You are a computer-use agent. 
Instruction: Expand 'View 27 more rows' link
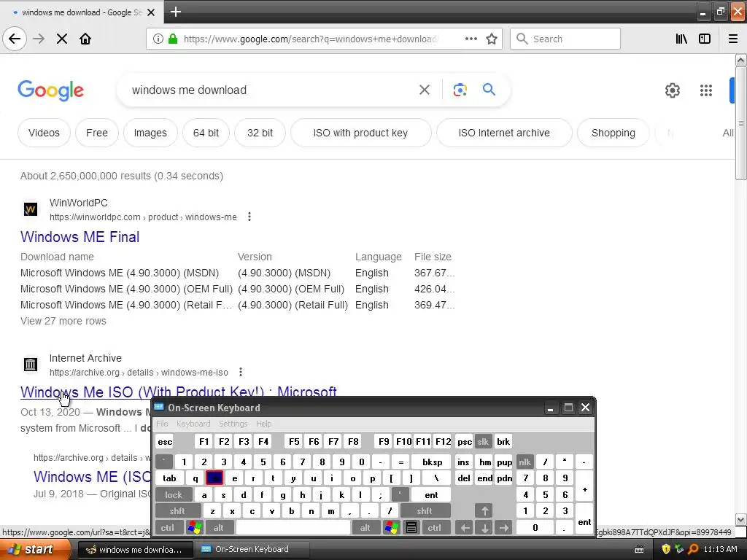pyautogui.click(x=63, y=321)
